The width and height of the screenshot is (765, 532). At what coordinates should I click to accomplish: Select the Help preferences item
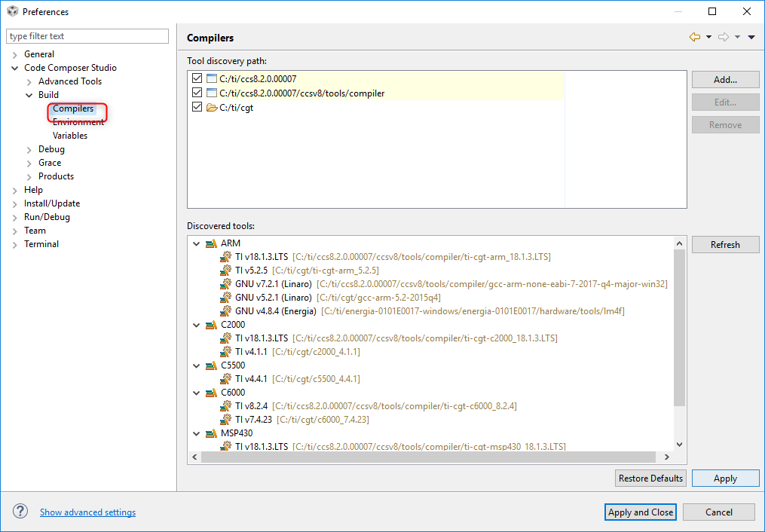(33, 190)
